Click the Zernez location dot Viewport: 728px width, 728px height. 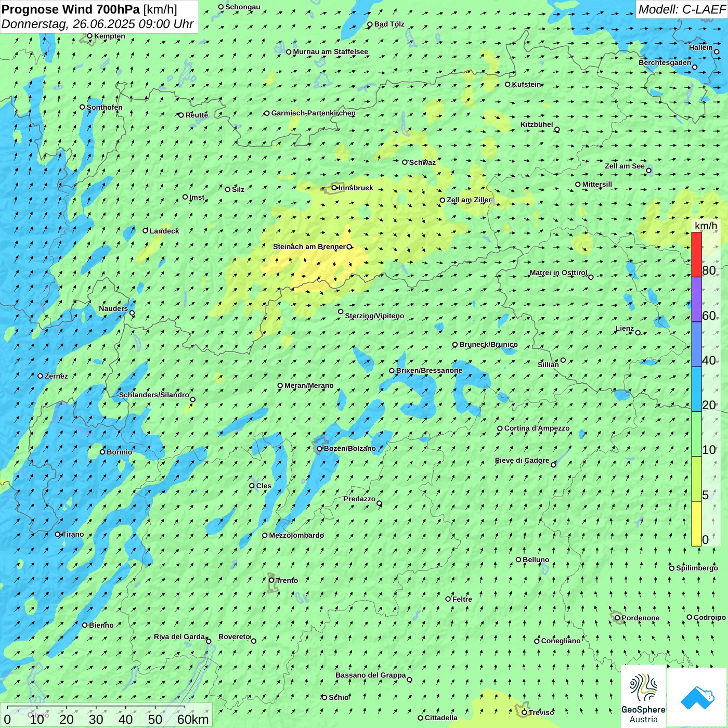(x=40, y=376)
